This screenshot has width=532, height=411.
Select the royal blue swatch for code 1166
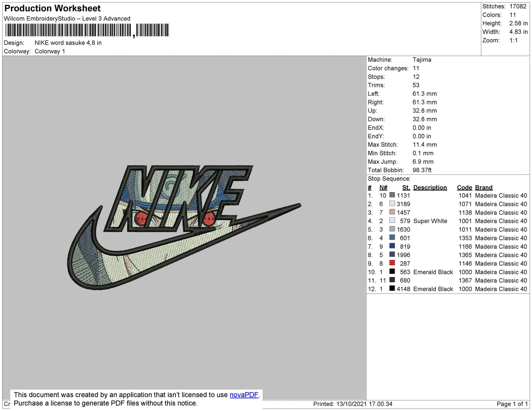point(392,246)
